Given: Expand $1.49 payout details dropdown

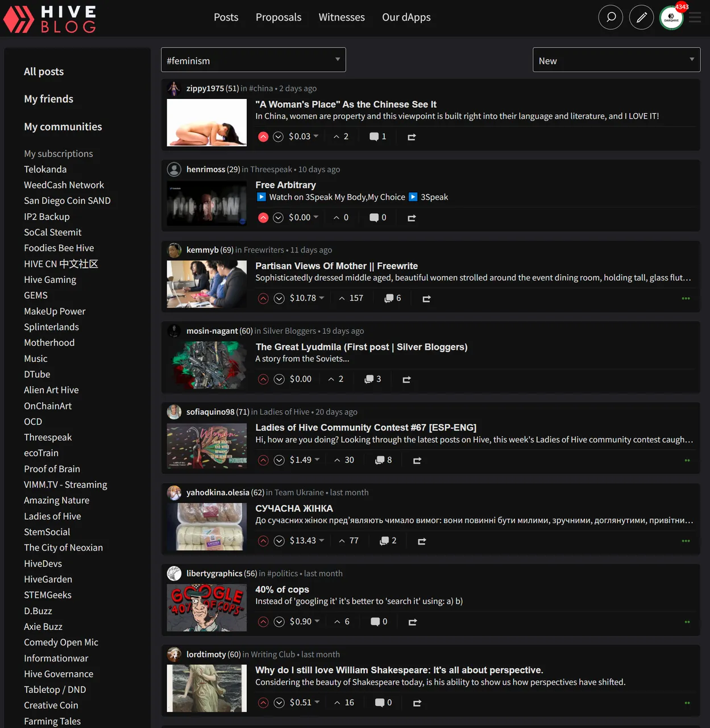Looking at the screenshot, I should tap(305, 460).
